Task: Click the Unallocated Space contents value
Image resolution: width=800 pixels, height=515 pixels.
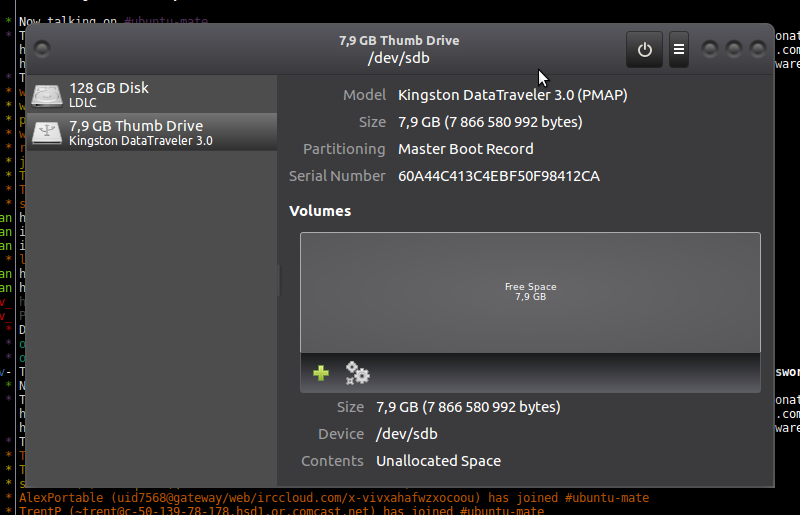Action: pos(438,461)
